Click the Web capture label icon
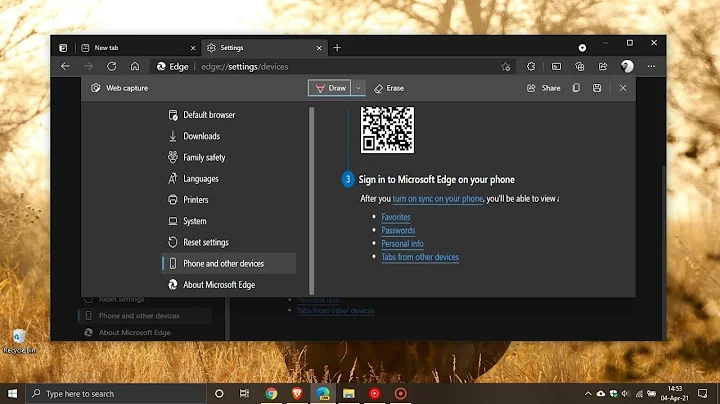 click(x=96, y=88)
